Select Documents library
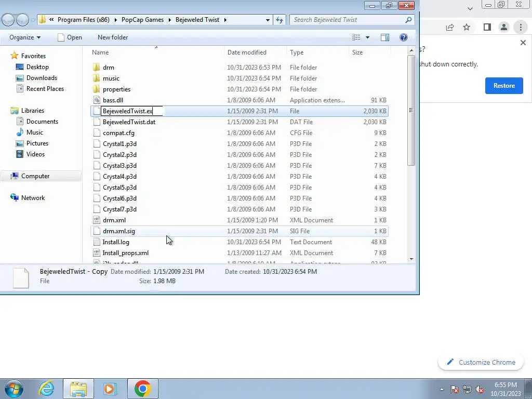This screenshot has width=532, height=399. point(42,121)
